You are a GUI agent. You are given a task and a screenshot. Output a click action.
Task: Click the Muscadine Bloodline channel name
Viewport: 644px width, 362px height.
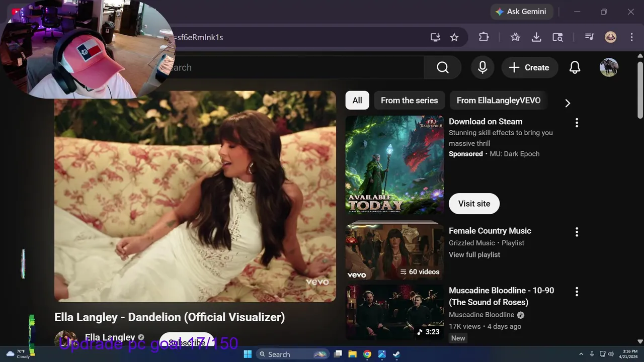tap(481, 315)
